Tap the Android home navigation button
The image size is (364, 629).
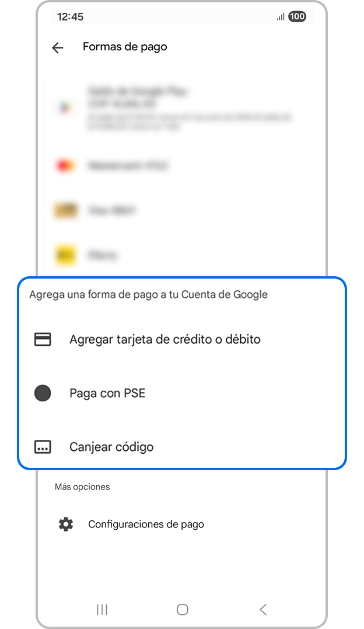pos(183,610)
